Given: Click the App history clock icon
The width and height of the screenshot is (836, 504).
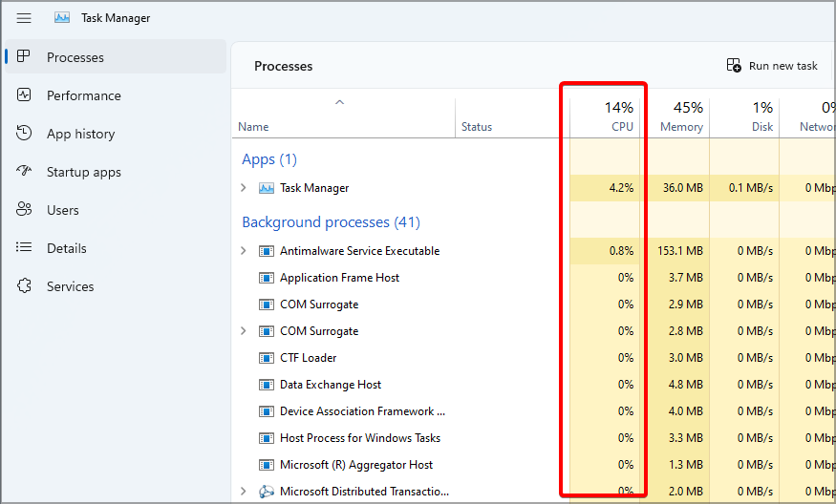Looking at the screenshot, I should (24, 133).
